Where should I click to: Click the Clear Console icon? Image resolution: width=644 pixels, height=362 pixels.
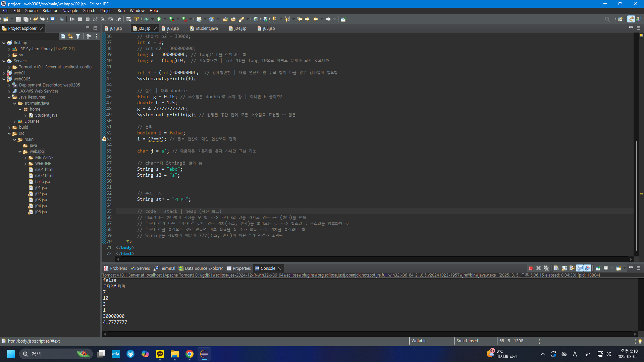click(556, 268)
